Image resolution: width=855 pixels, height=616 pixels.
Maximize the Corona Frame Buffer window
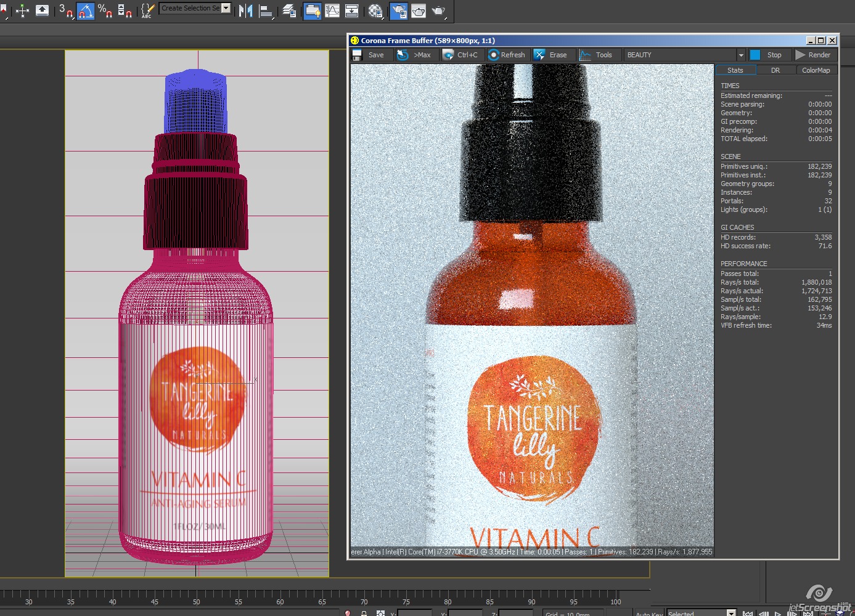click(x=821, y=41)
